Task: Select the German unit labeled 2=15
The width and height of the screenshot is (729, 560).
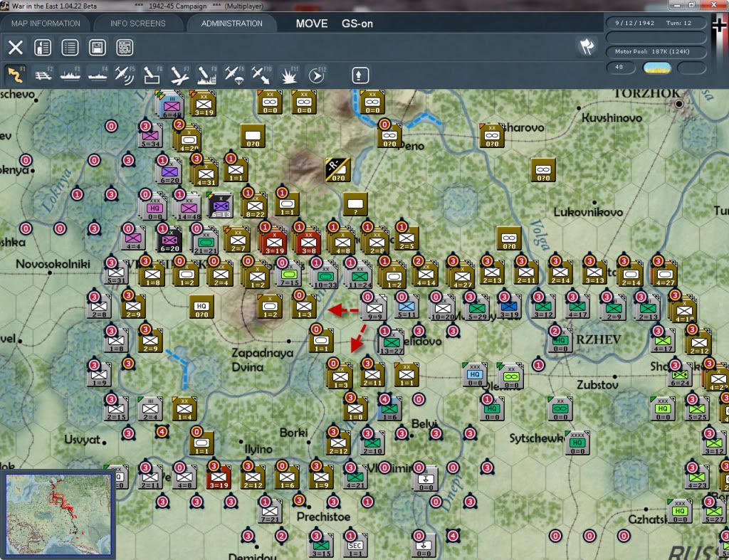Action: tap(116, 410)
